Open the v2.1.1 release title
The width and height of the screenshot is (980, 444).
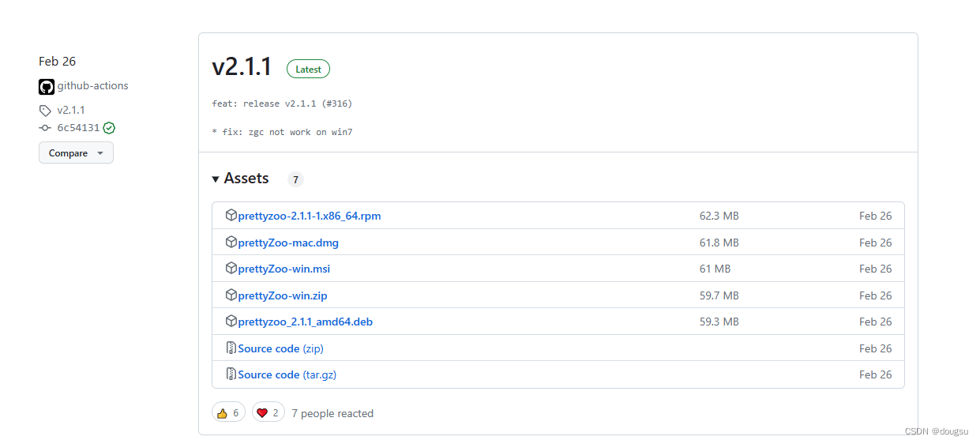pos(242,68)
